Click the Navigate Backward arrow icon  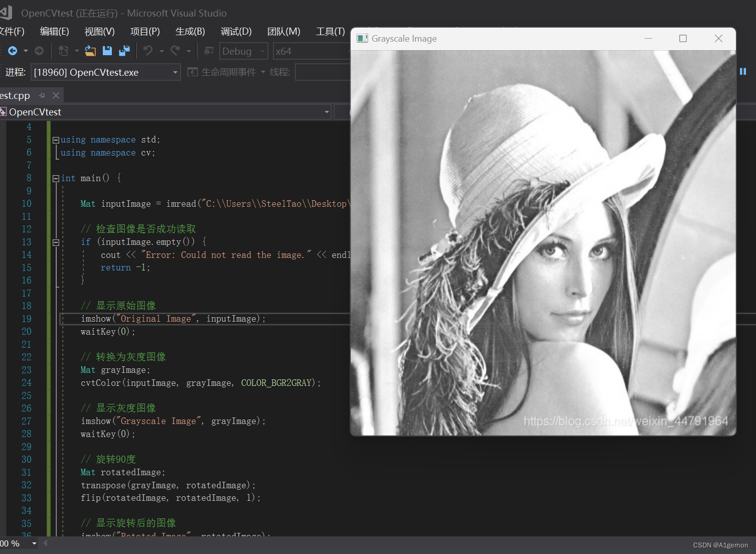coord(13,51)
